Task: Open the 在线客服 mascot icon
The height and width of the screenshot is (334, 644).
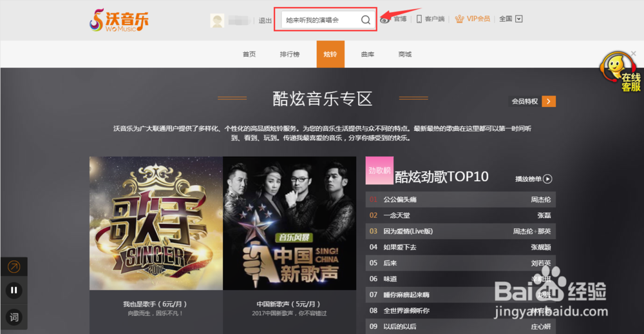Action: click(x=620, y=71)
